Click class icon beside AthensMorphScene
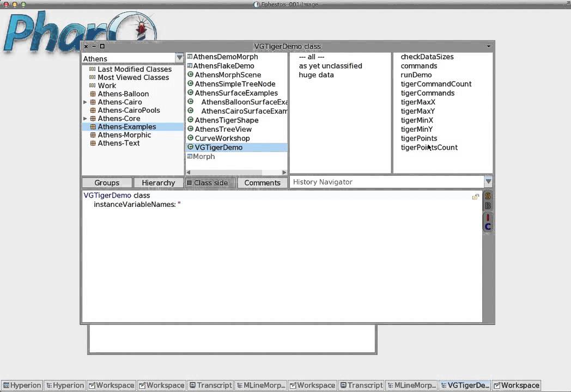571x392 pixels. pos(190,74)
